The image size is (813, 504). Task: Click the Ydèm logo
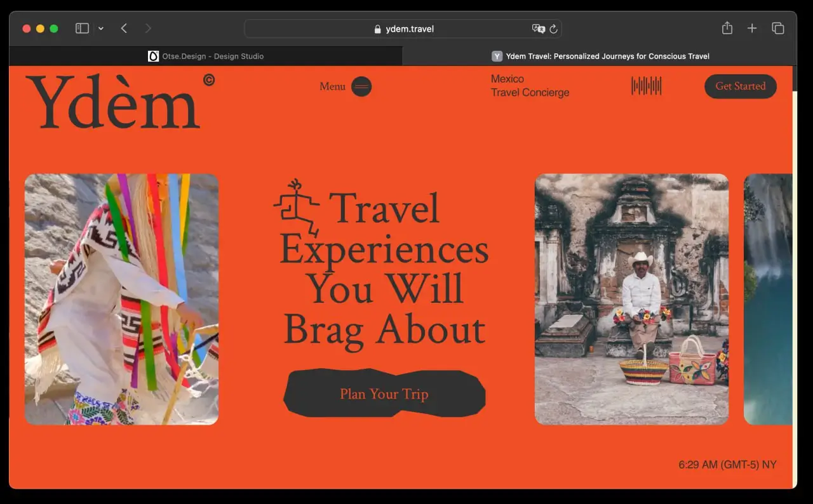click(114, 102)
